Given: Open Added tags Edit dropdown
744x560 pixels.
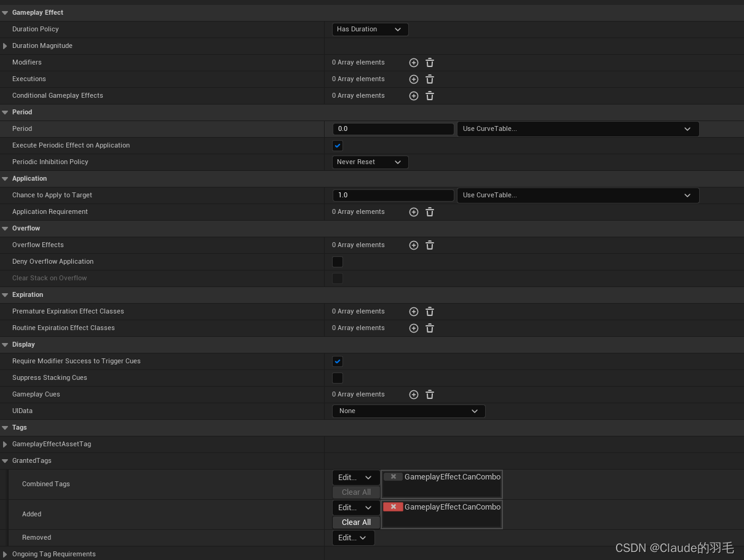Looking at the screenshot, I should [356, 508].
